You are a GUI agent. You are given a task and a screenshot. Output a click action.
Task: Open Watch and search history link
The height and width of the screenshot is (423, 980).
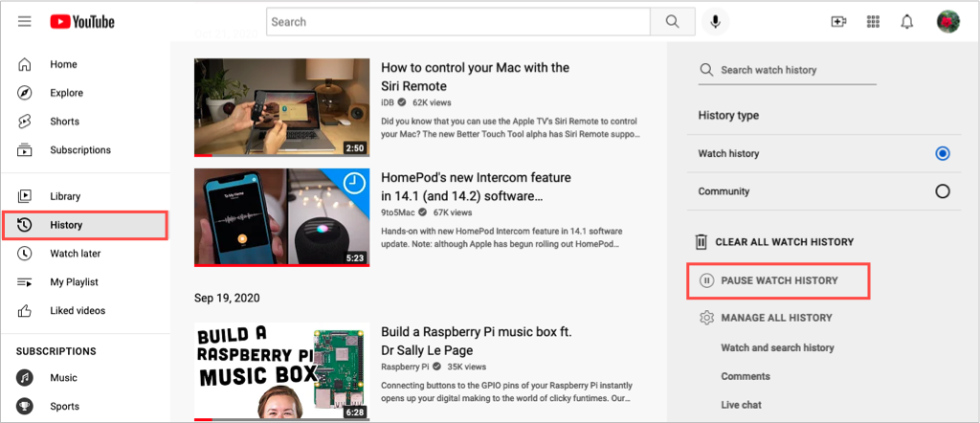[777, 348]
